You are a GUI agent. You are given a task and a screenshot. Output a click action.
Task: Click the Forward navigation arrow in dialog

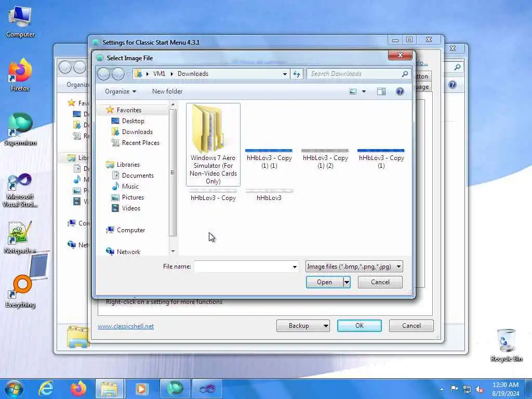click(118, 74)
